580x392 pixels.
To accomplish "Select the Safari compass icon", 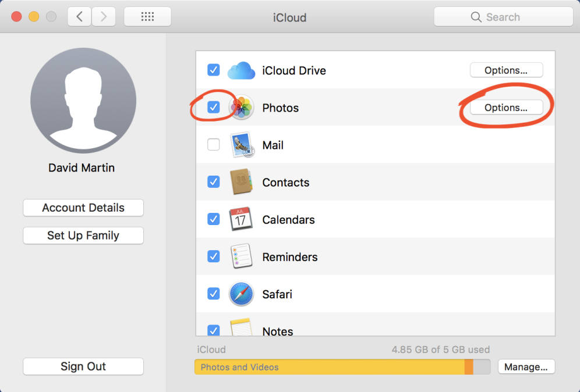I will tap(242, 294).
